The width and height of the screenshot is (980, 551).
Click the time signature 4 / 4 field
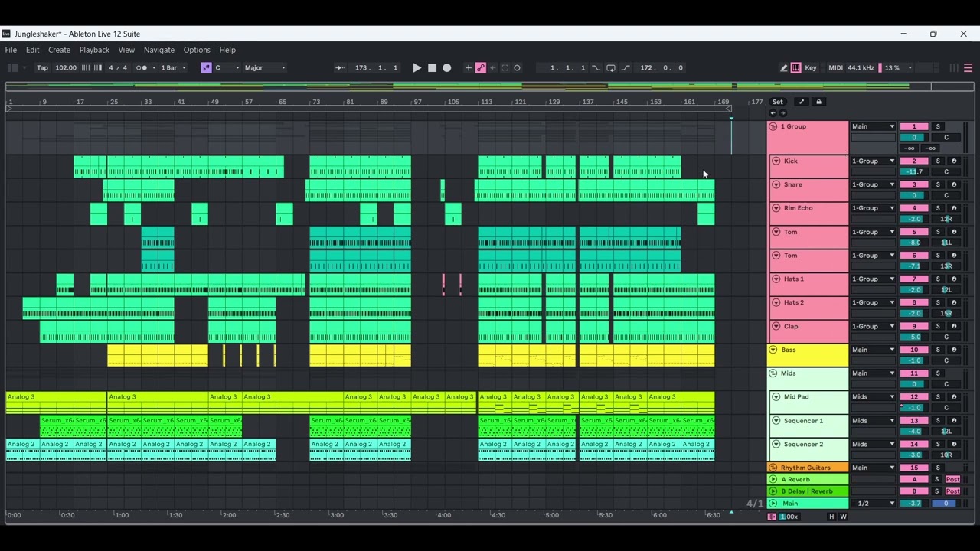pyautogui.click(x=118, y=67)
